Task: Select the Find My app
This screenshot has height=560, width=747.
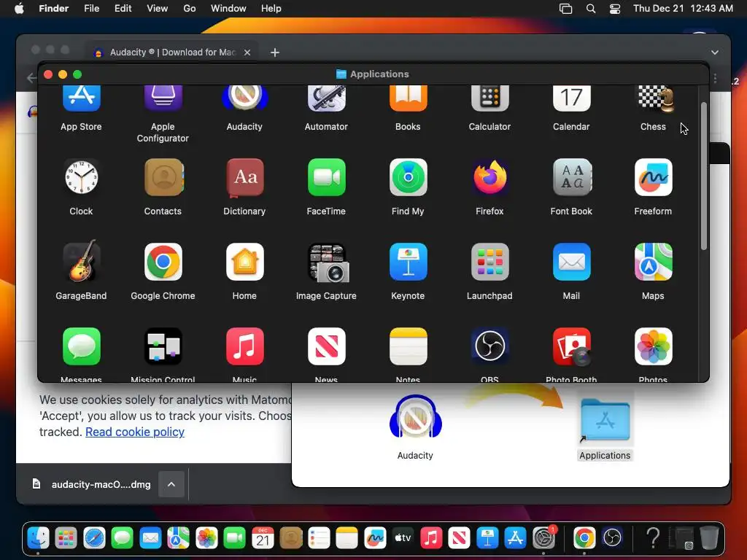Action: tap(408, 177)
